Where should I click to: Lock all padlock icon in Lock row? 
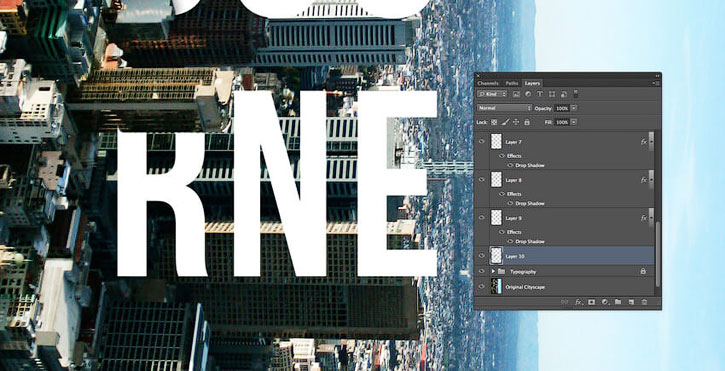(527, 122)
